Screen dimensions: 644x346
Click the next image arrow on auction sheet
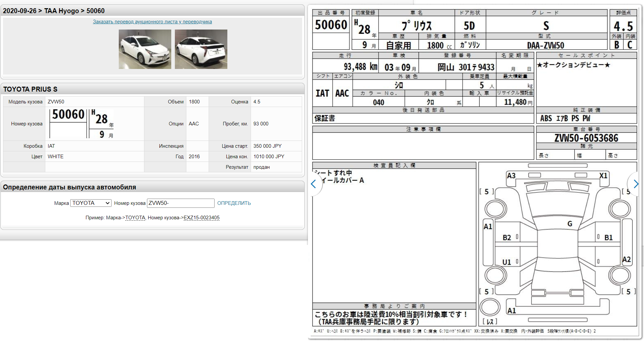pyautogui.click(x=636, y=184)
